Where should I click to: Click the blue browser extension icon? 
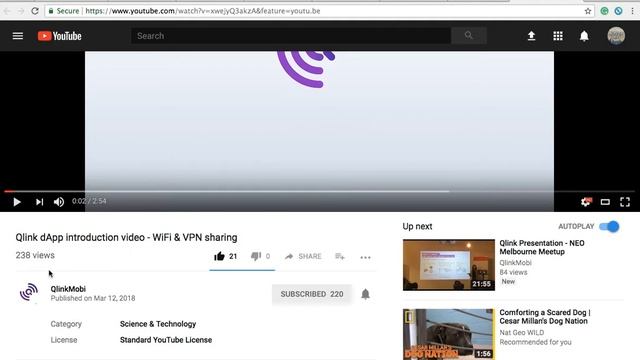coord(618,11)
